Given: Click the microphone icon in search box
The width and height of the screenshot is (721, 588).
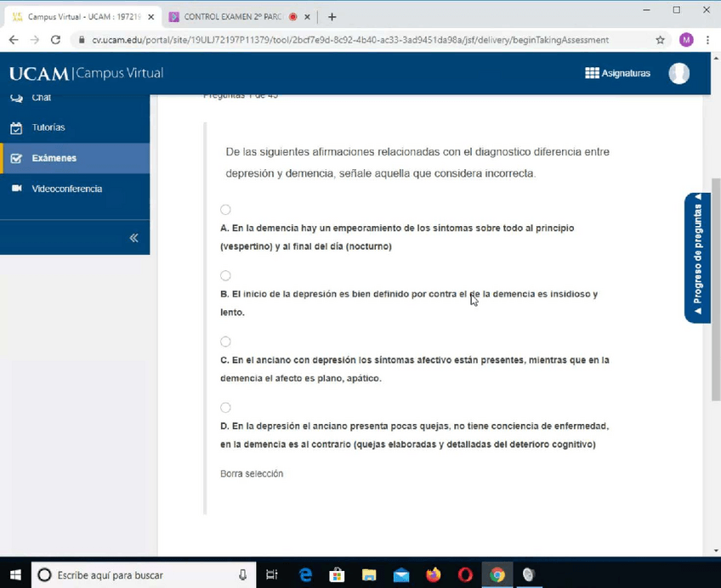Looking at the screenshot, I should coord(242,574).
